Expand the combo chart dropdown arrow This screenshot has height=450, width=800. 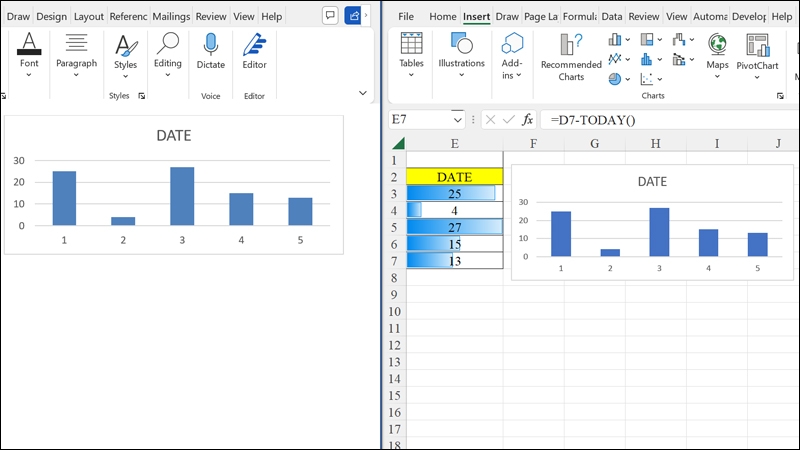(x=692, y=60)
